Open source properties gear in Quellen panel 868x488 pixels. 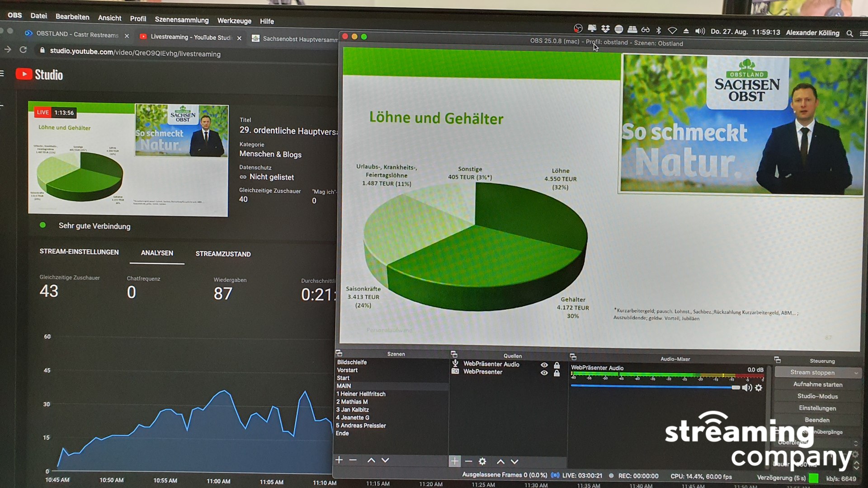482,461
